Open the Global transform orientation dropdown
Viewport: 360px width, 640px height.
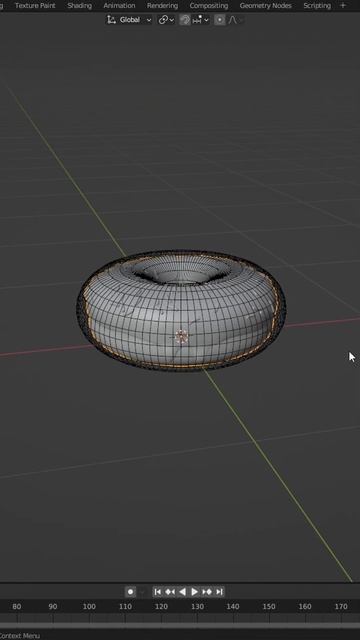(x=129, y=20)
